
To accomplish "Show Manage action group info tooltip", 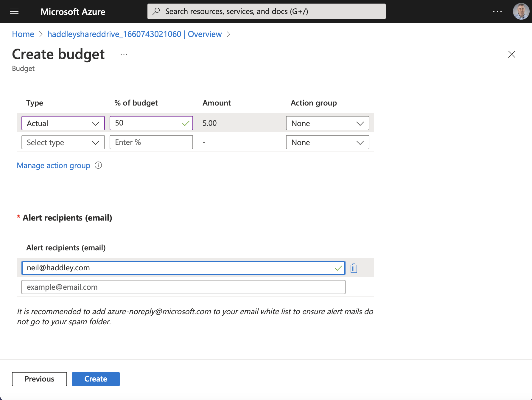I will coord(98,165).
